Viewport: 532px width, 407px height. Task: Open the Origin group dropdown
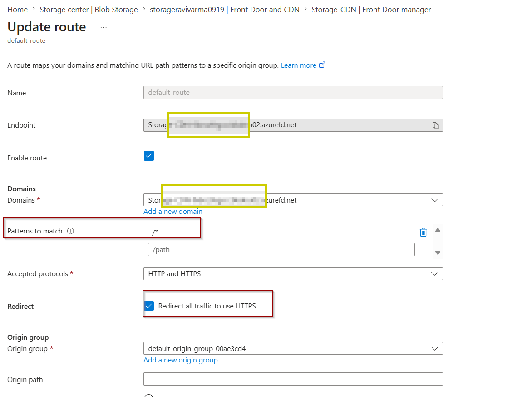293,348
